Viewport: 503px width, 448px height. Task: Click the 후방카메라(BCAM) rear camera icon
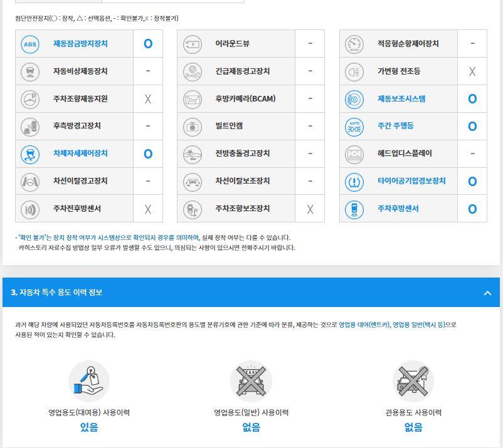tap(193, 99)
